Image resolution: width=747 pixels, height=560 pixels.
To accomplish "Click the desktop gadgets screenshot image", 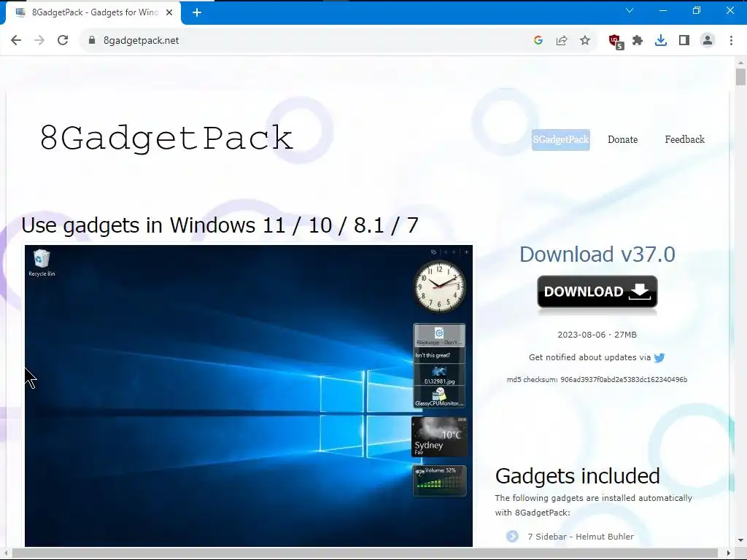I will pyautogui.click(x=249, y=396).
